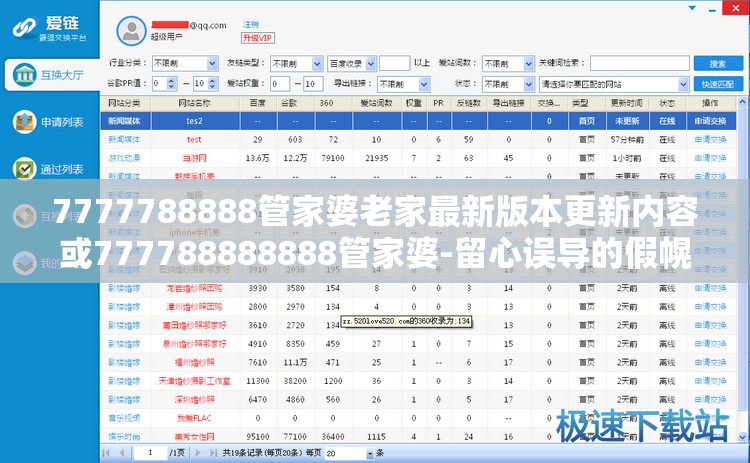Click the 爱站权重 minimum input
Screen dimensions: 750x463
[280, 84]
